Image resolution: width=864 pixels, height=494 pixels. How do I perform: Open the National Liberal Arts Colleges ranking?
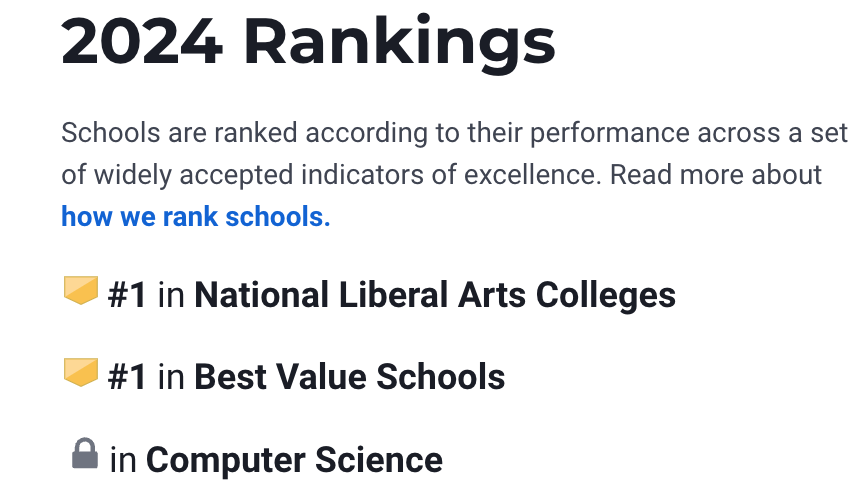pos(435,295)
